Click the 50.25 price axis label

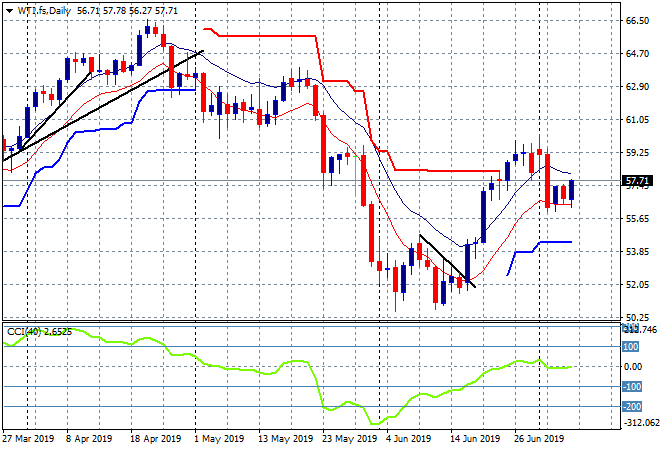pos(637,317)
